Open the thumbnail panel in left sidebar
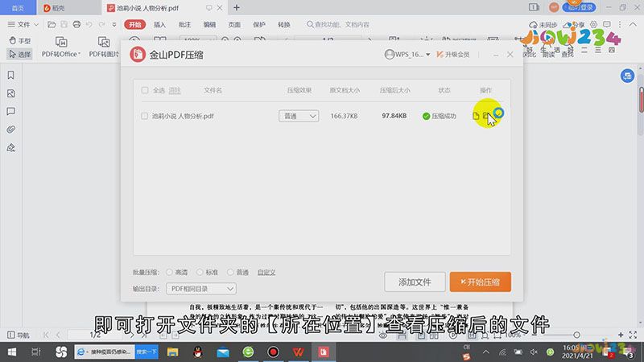The image size is (644, 362). coord(11,93)
